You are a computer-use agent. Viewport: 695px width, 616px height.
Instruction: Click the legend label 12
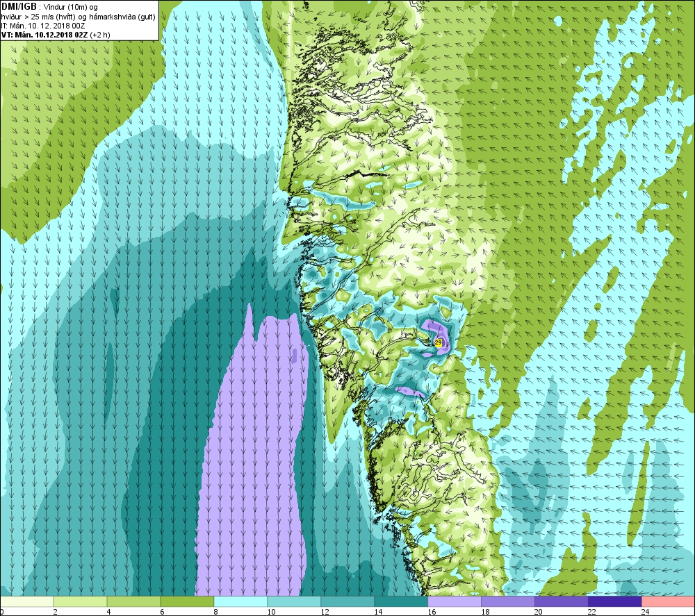point(325,612)
